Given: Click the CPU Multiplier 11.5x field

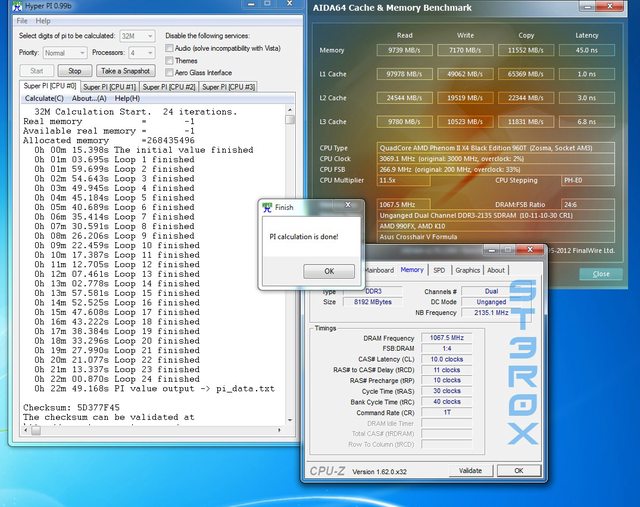Looking at the screenshot, I should coord(404,180).
